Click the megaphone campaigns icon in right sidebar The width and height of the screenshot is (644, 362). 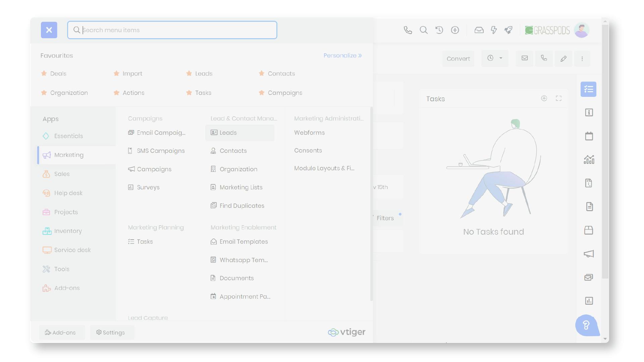tap(589, 254)
